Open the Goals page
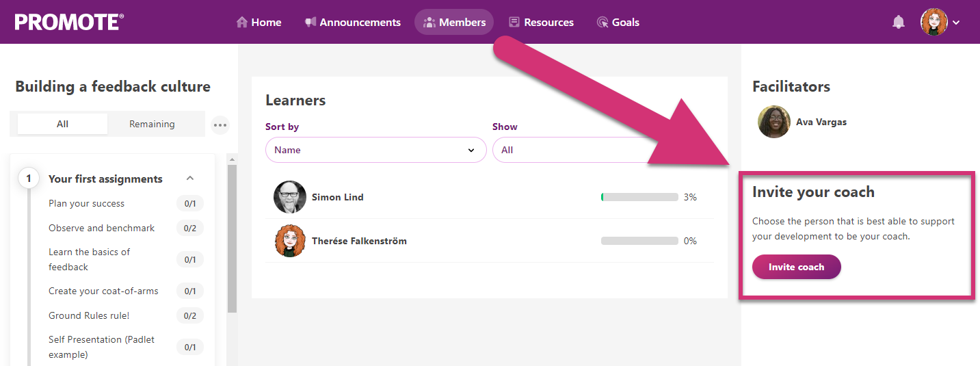Viewport: 980px width, 366px height. 618,22
